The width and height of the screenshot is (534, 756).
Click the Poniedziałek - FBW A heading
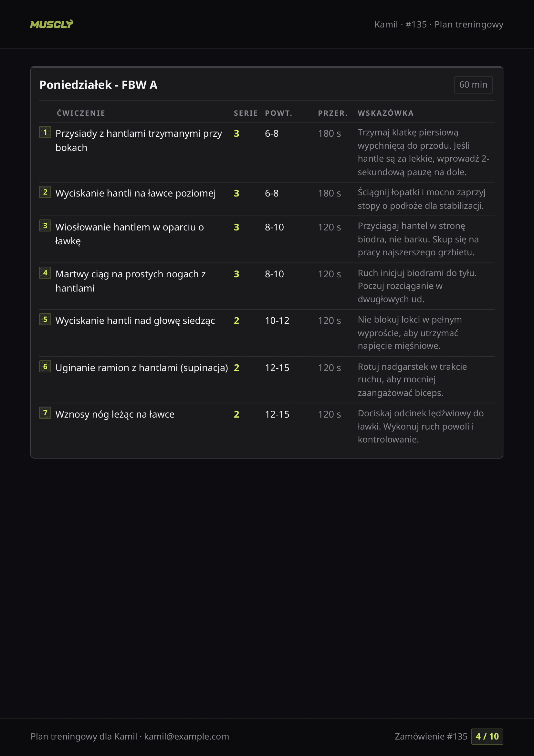coord(99,85)
